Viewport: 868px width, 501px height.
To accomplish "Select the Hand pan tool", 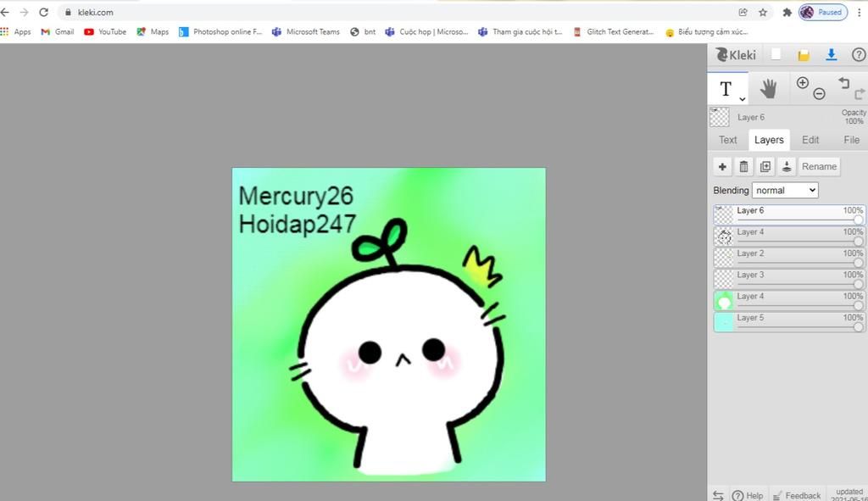I will (x=768, y=88).
